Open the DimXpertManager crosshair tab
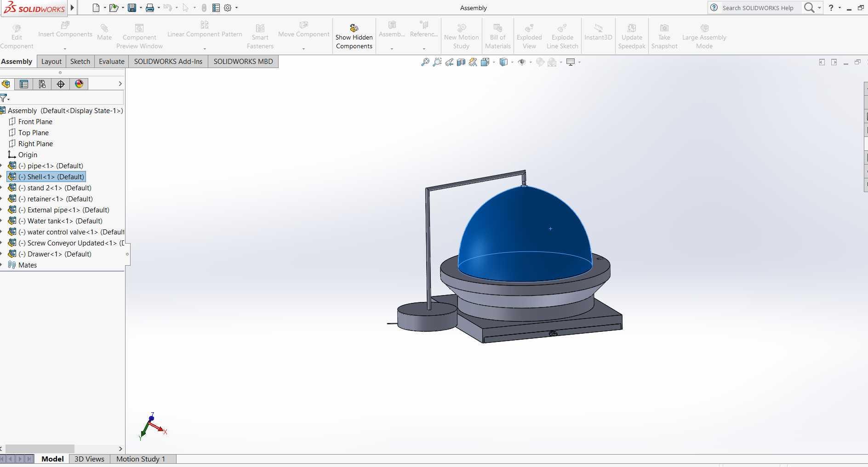This screenshot has height=467, width=868. pyautogui.click(x=61, y=84)
